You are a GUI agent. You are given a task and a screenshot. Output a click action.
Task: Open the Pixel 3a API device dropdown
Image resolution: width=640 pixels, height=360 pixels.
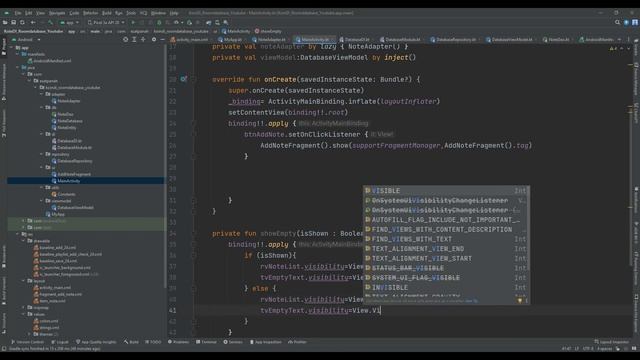(x=106, y=22)
